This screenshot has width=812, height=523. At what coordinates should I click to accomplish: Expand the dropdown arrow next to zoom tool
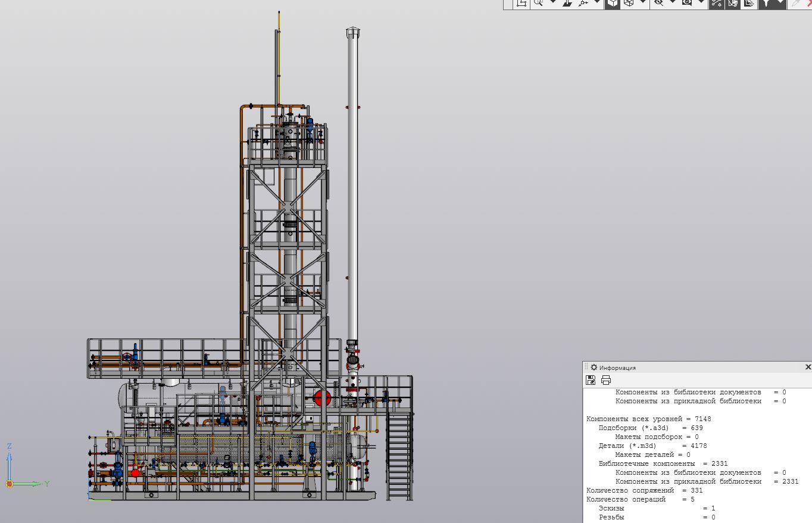point(552,3)
